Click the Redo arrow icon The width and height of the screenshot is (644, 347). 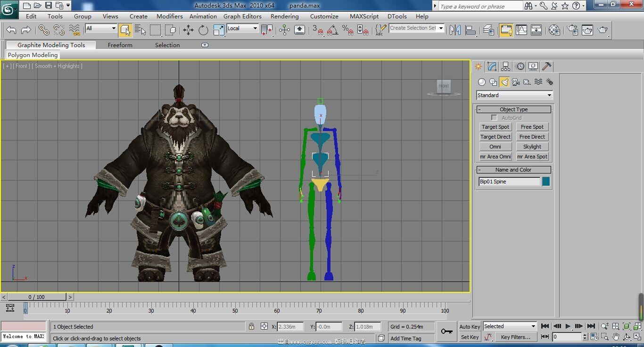26,30
